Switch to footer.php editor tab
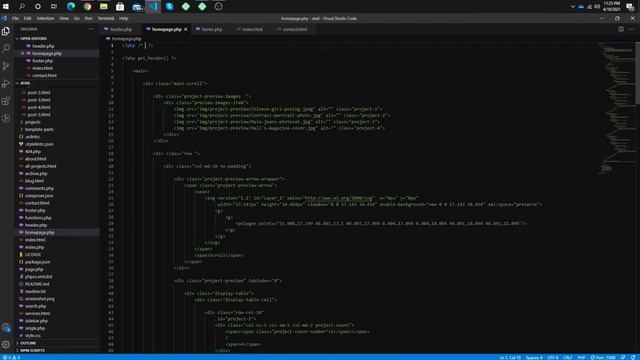Viewport: 640px width, 360px height. click(x=211, y=29)
